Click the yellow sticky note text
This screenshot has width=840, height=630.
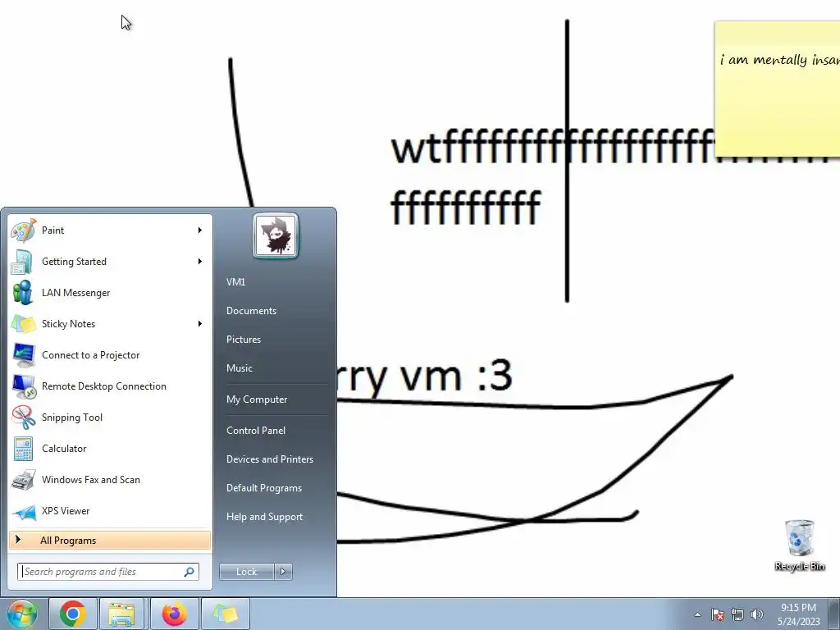point(779,59)
